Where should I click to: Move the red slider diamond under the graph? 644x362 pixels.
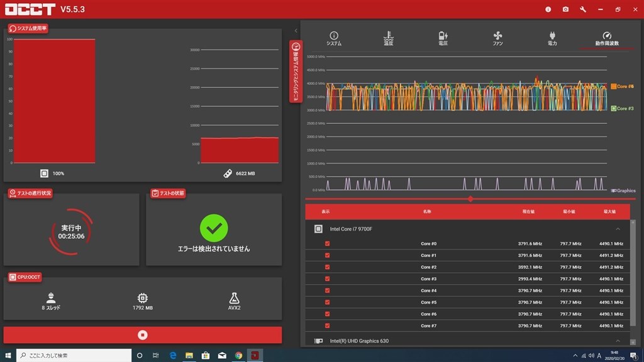coord(470,199)
